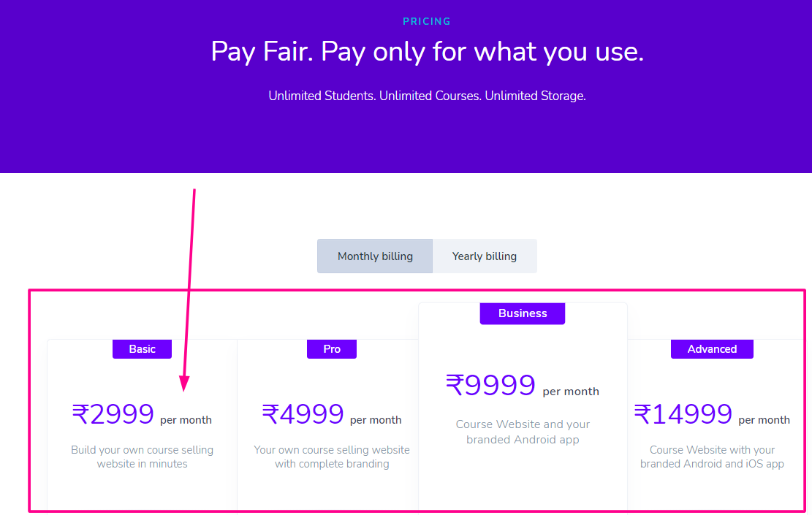Click the Basic plan description text
This screenshot has width=812, height=515.
(x=142, y=457)
